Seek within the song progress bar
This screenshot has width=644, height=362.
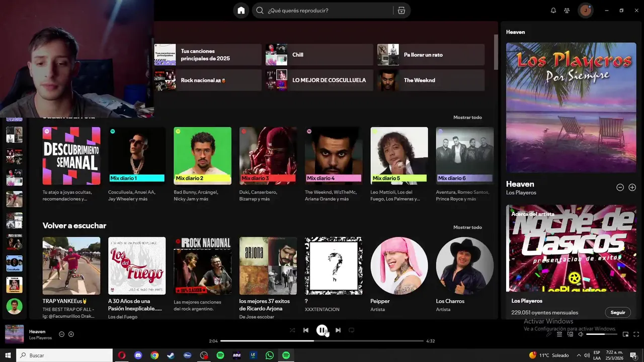[x=322, y=341]
